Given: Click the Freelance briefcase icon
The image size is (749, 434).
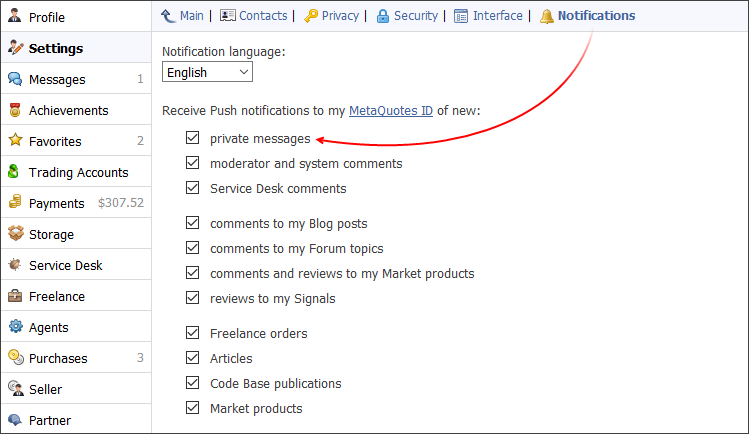Looking at the screenshot, I should point(15,297).
